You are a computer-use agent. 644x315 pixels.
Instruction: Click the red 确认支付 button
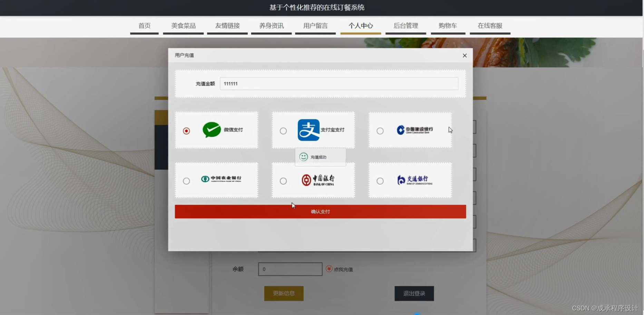pos(320,211)
